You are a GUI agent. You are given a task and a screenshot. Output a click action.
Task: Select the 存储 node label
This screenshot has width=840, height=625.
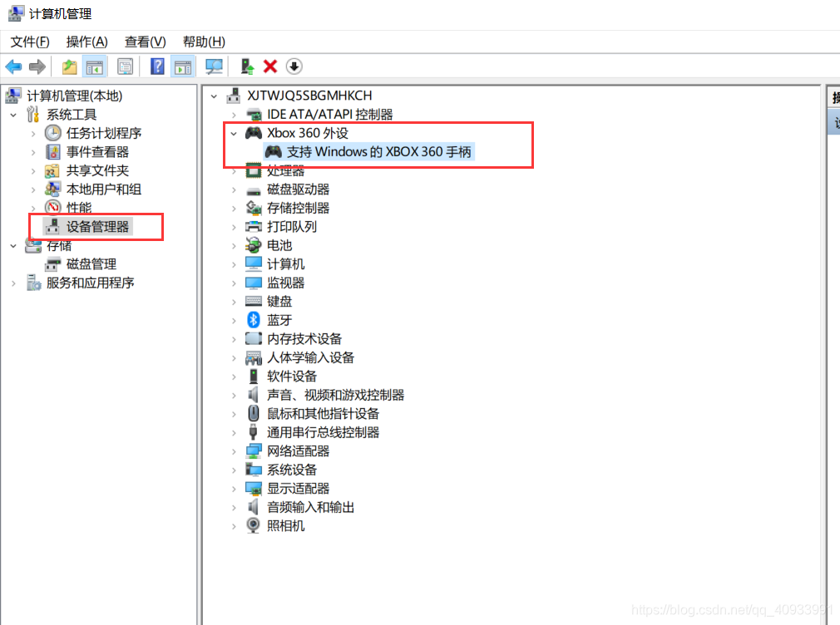tap(59, 246)
